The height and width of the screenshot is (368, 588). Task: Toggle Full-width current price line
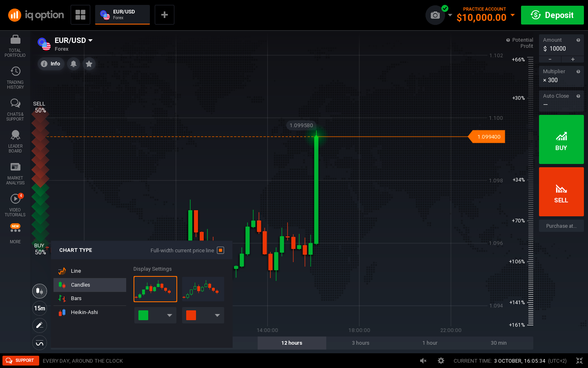click(220, 250)
